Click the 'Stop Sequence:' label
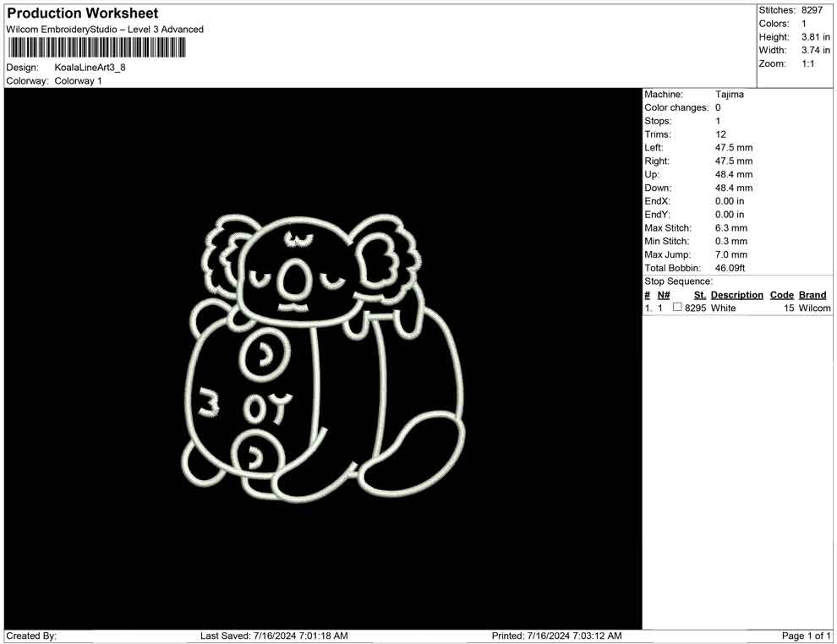The image size is (837, 644). coord(678,281)
